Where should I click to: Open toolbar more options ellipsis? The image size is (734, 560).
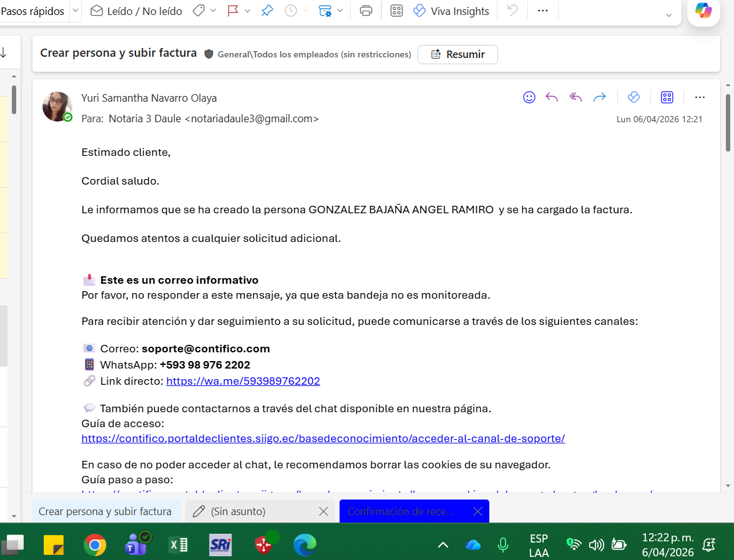542,11
